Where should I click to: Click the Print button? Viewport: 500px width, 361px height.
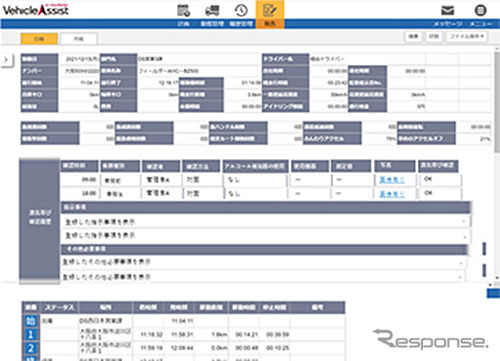434,36
